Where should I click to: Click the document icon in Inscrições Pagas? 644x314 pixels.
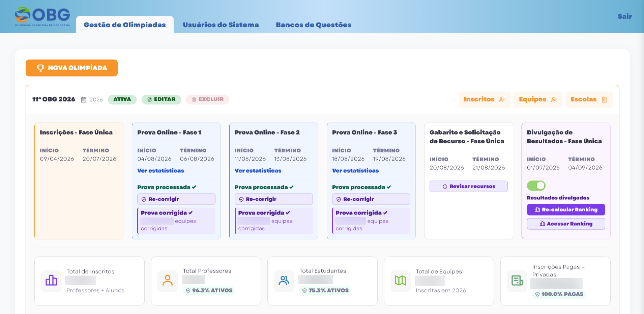coord(517,281)
